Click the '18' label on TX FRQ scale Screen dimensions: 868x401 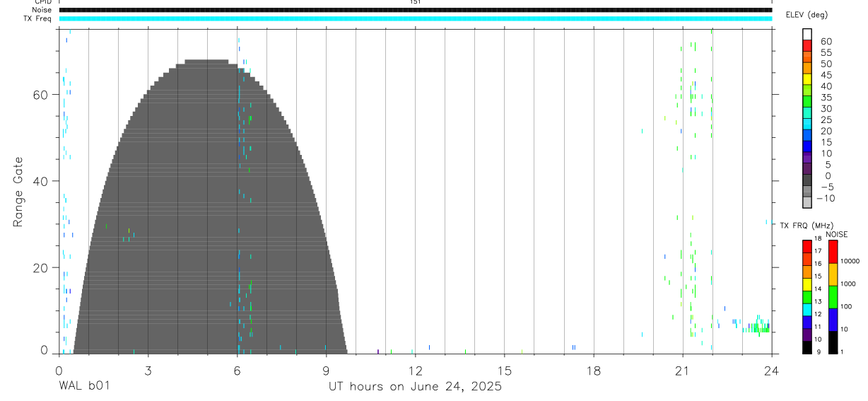tap(817, 238)
